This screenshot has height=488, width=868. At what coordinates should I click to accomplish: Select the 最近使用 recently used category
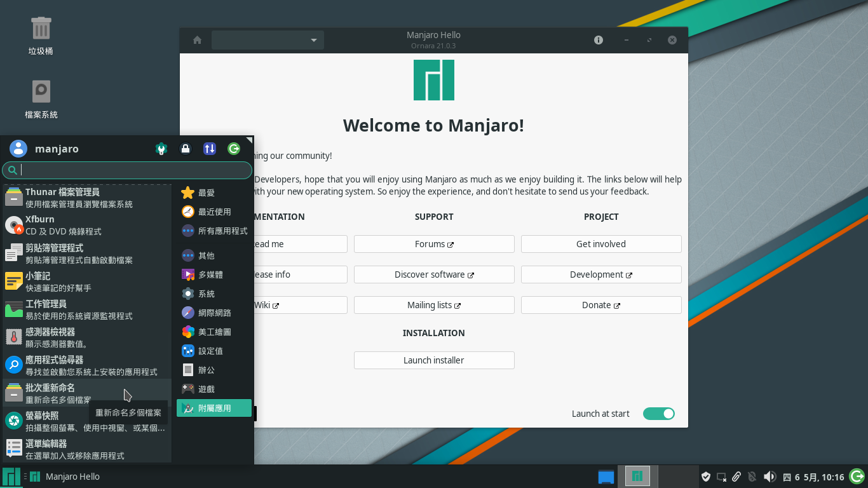pyautogui.click(x=214, y=212)
